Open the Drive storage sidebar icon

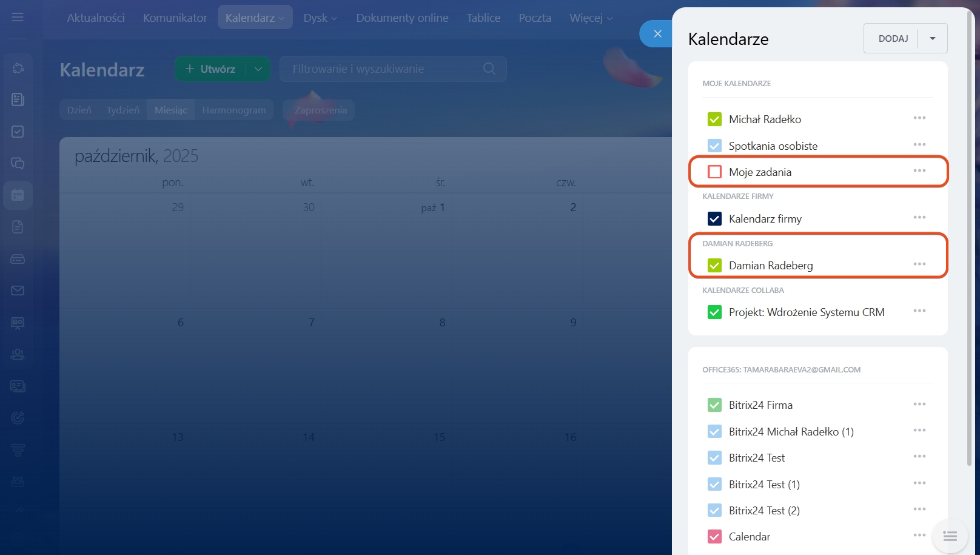18,259
